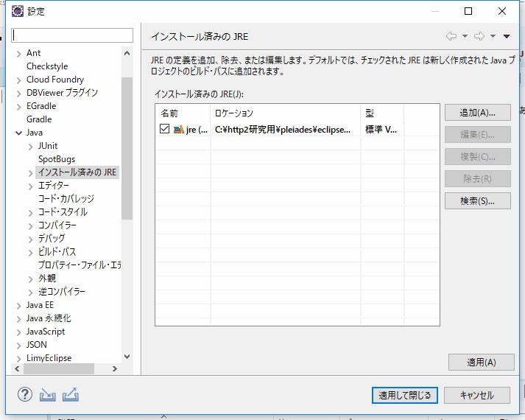Click the horizontal scrollbar right arrow
Viewport: 525px width, 420px height.
pos(115,368)
